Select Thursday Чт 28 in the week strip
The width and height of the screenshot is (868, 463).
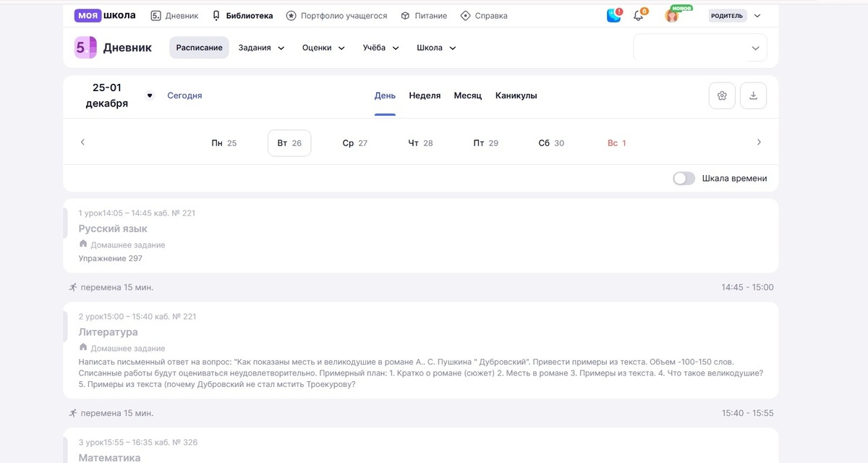pos(421,143)
